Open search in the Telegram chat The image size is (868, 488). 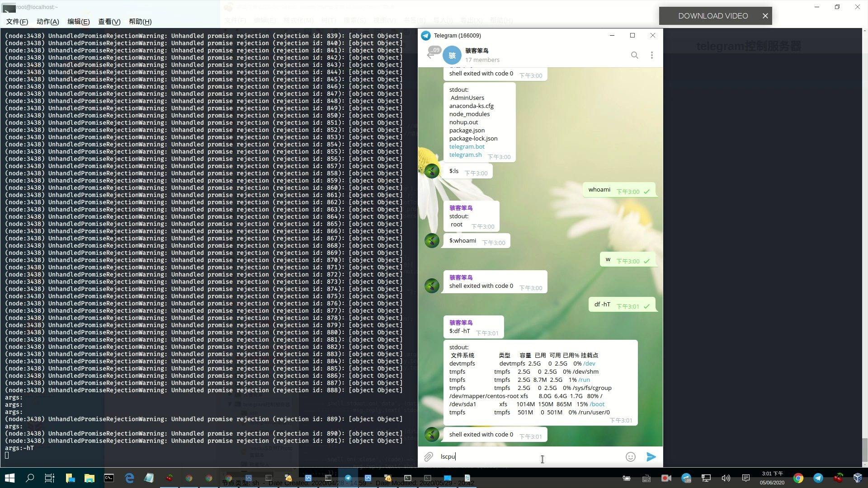coord(634,55)
